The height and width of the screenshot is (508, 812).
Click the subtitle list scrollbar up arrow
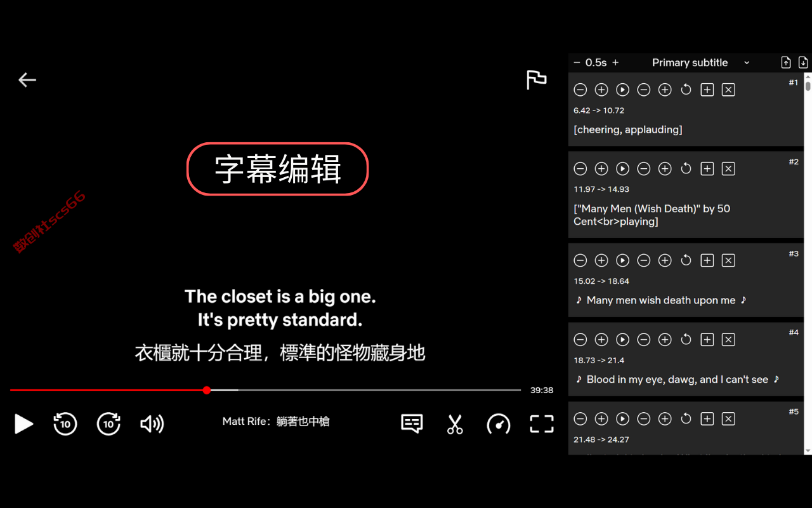click(808, 77)
